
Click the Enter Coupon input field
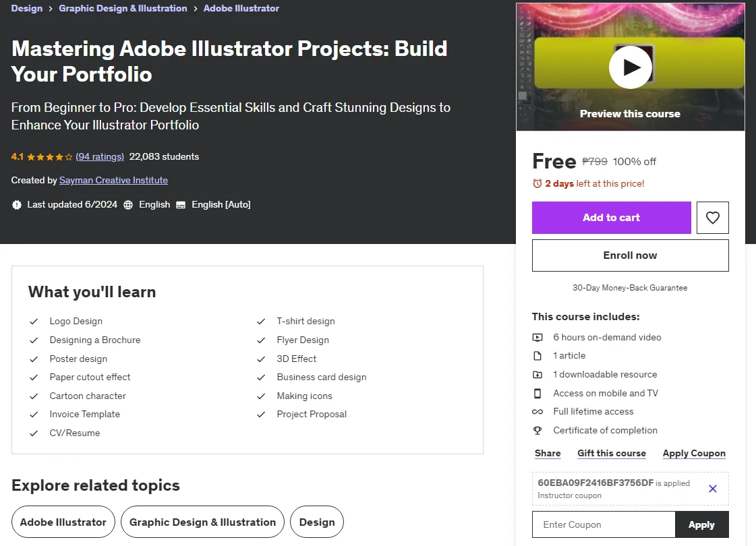[x=604, y=525]
